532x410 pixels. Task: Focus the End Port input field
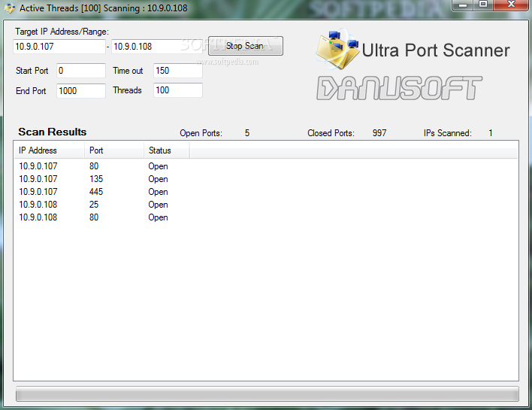80,91
